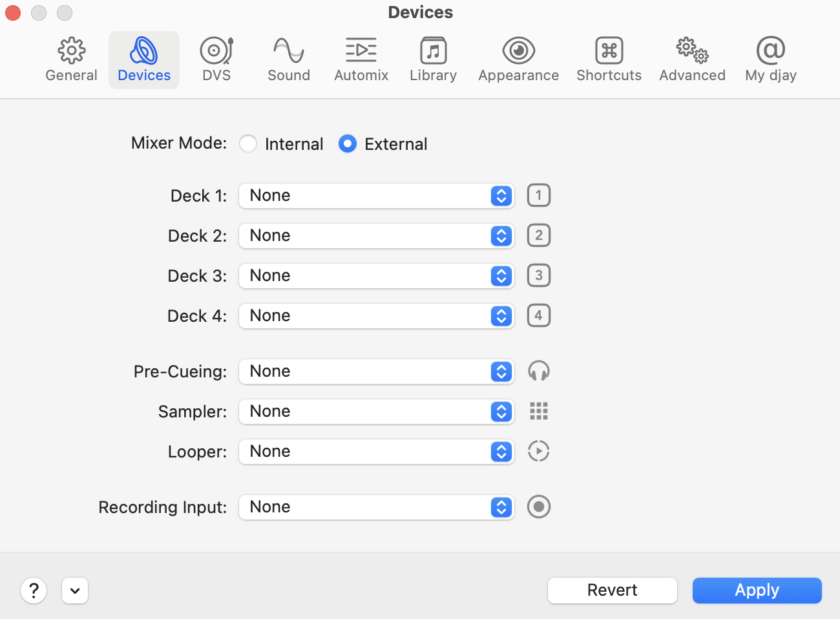840x619 pixels.
Task: Click the Recording Input record icon
Action: click(x=538, y=507)
